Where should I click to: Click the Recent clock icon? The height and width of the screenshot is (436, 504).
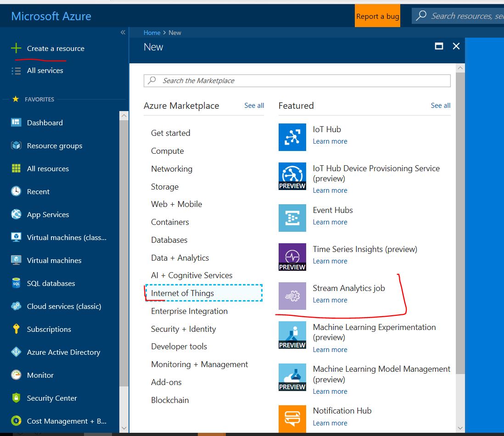point(16,191)
